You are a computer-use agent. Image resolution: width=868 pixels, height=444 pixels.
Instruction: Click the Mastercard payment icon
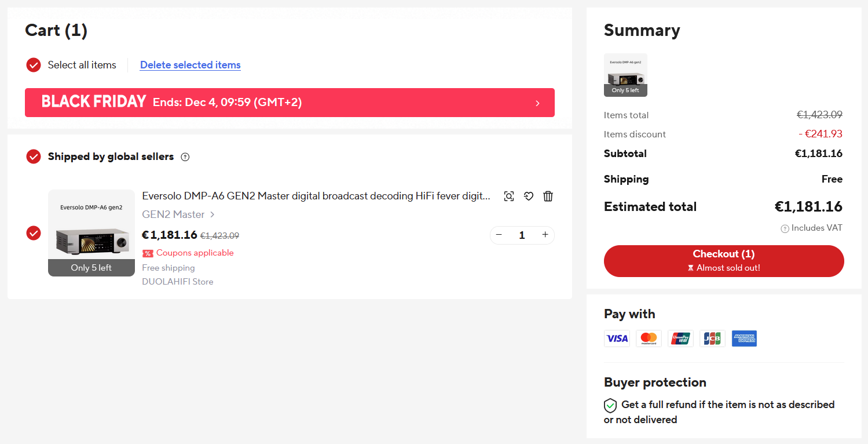pos(649,339)
